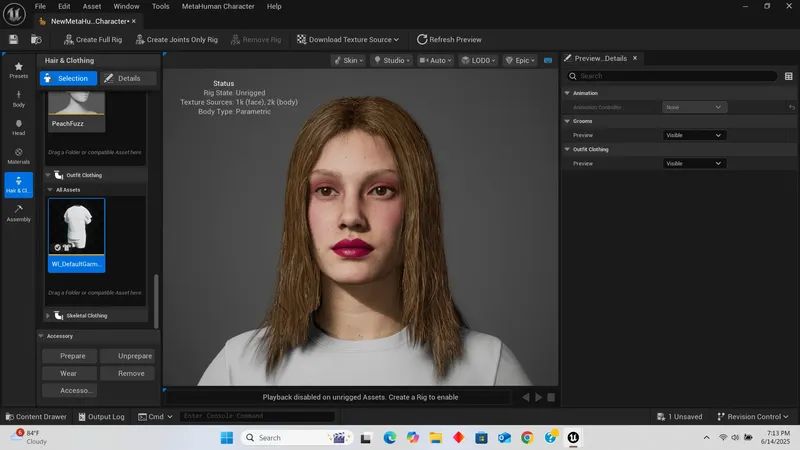Click the Unreal Engine taskbar icon
The height and width of the screenshot is (450, 800).
pos(573,438)
